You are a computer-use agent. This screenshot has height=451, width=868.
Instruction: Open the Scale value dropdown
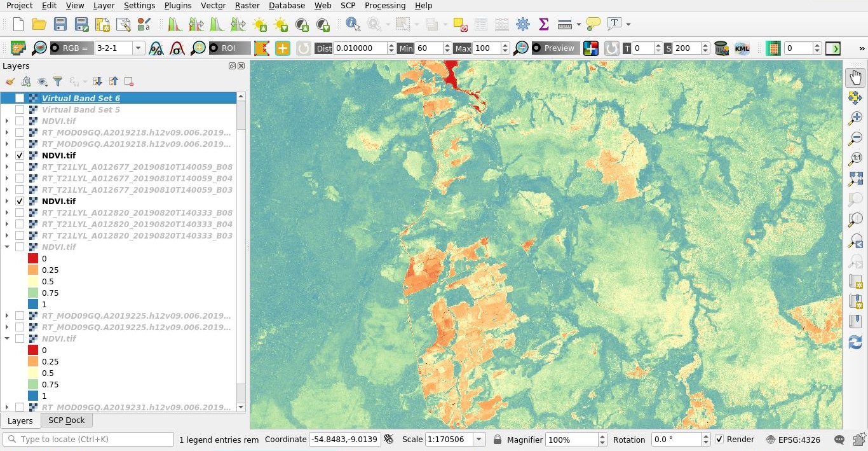point(478,439)
